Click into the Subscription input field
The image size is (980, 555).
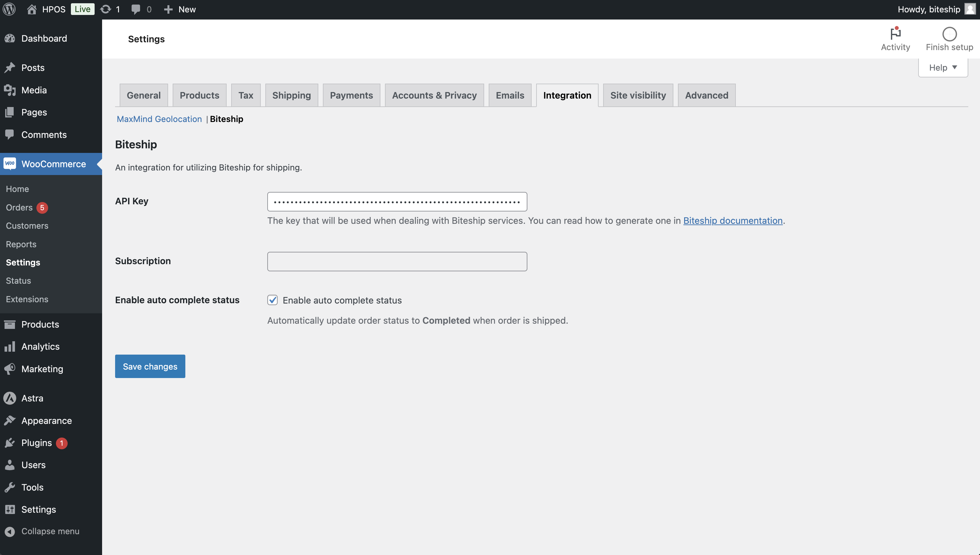pyautogui.click(x=397, y=262)
